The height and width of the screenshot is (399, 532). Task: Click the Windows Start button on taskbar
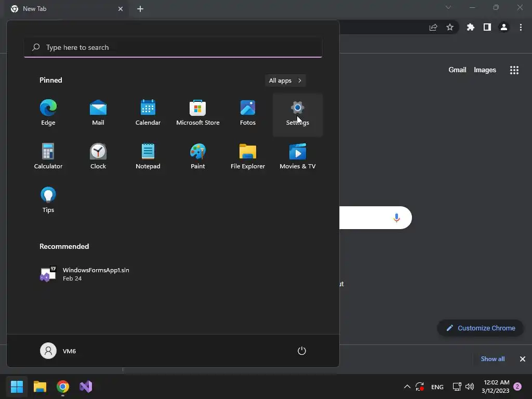point(17,387)
